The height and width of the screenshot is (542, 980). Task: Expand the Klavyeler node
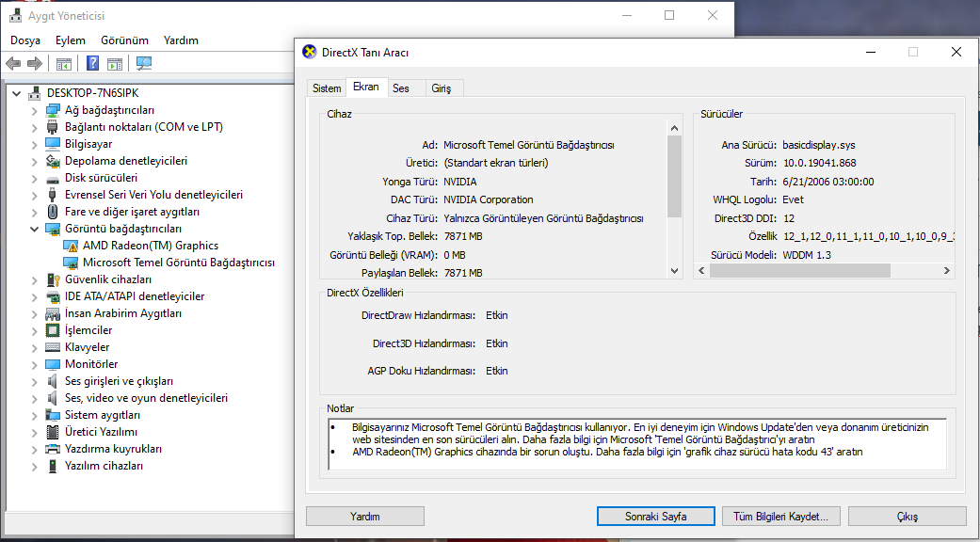35,347
